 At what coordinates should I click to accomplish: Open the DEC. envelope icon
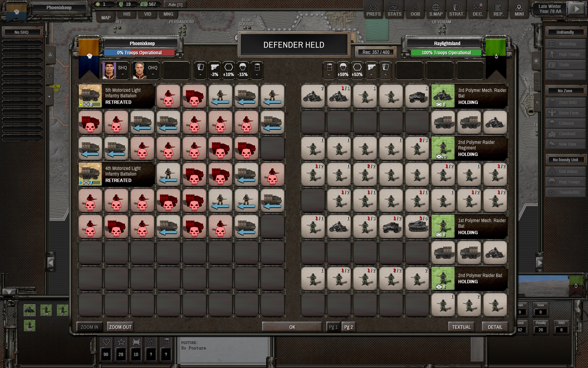[x=477, y=10]
